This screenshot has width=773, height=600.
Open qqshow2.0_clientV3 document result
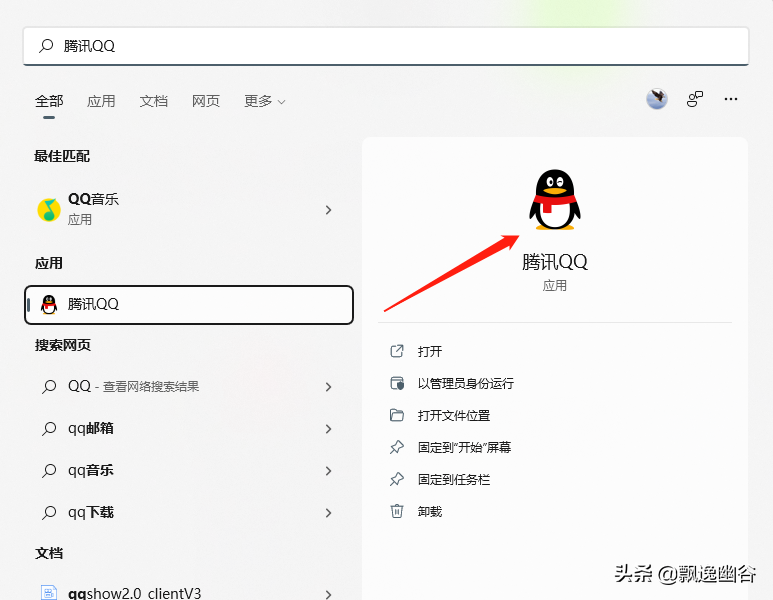point(189,589)
